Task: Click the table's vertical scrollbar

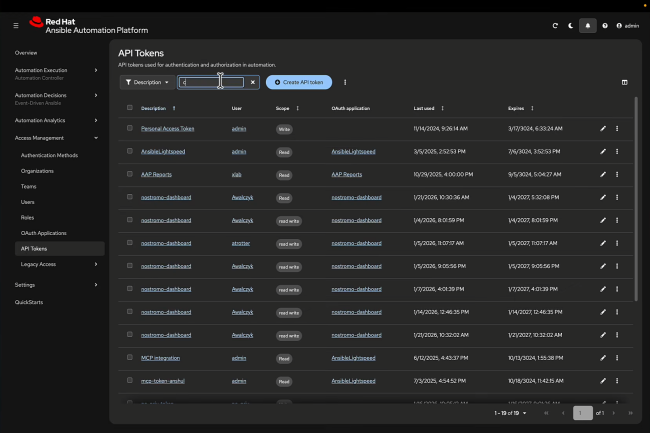Action: (x=636, y=199)
